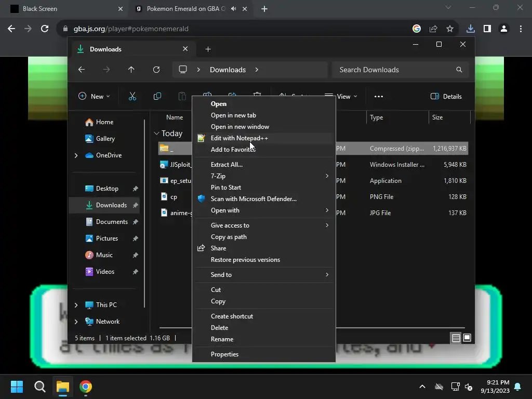Image resolution: width=532 pixels, height=399 pixels.
Task: Refresh the Downloads folder view
Action: pyautogui.click(x=156, y=70)
